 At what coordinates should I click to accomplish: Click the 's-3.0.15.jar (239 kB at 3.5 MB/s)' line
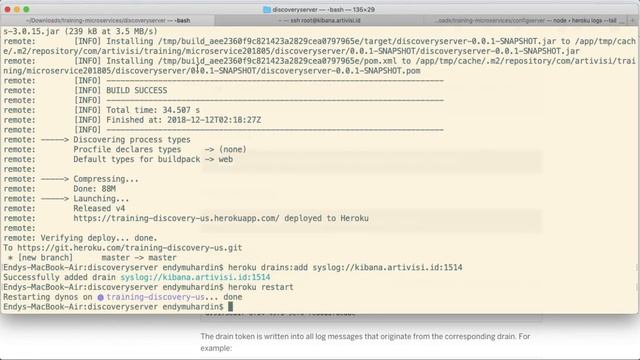coord(80,31)
